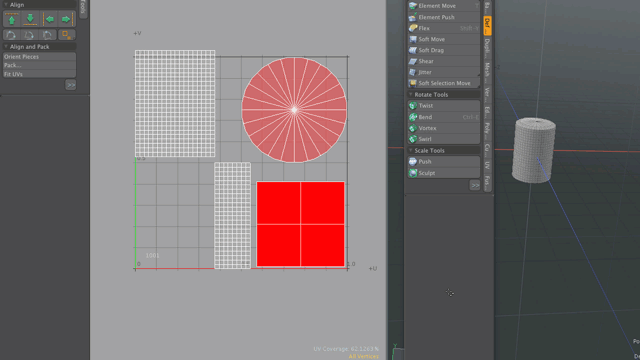Select the red circular UV island
The width and height of the screenshot is (640, 360).
(x=294, y=110)
